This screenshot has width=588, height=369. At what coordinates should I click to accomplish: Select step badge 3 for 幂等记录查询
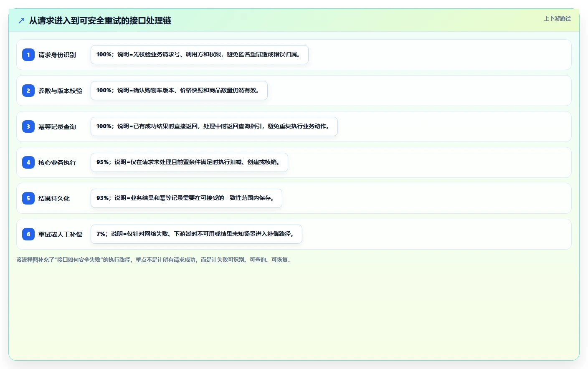28,126
